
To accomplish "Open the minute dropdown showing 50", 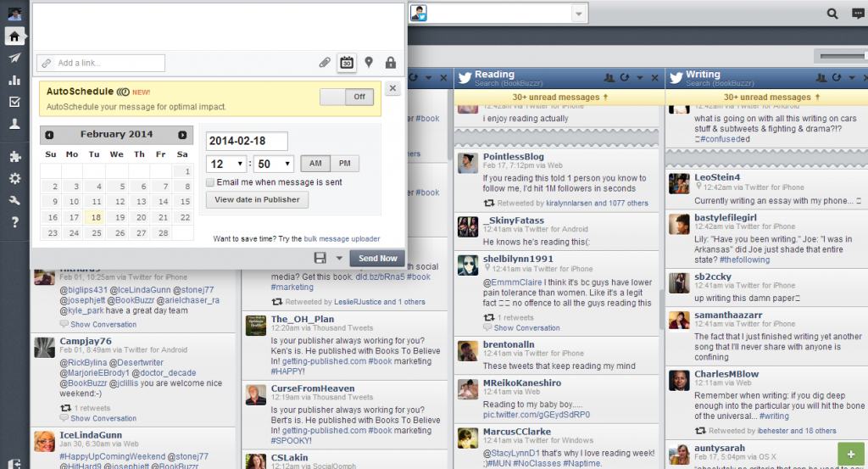I will pos(274,164).
